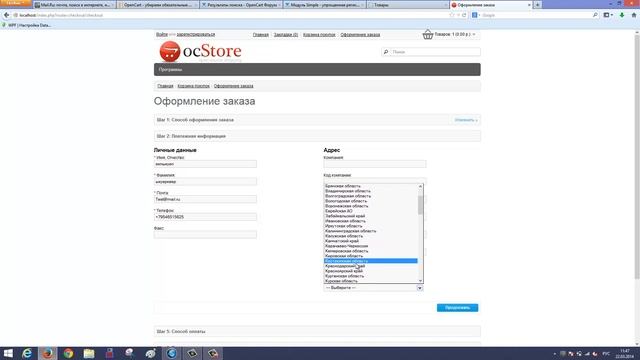This screenshot has height=360, width=640.
Task: Click the Войти link
Action: [x=162, y=34]
